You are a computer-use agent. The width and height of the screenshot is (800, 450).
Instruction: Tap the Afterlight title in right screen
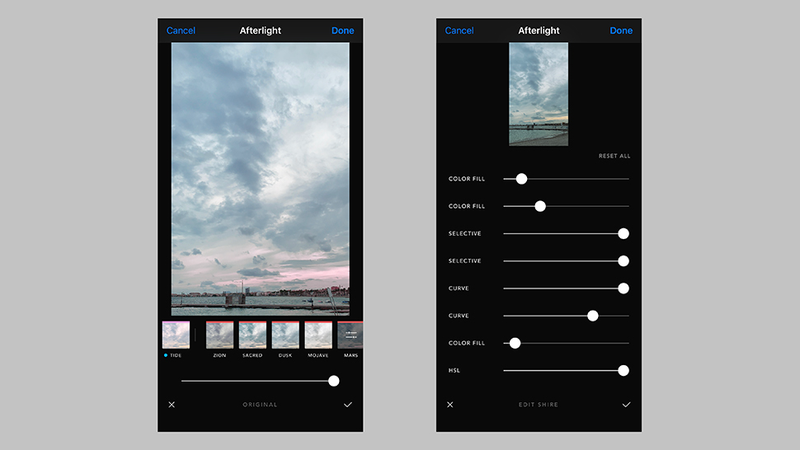point(539,31)
